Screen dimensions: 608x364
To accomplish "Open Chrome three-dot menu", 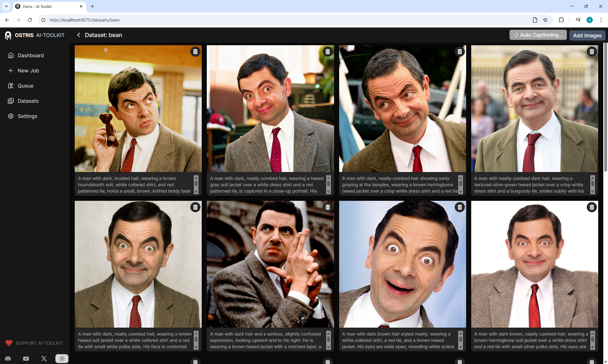I will [x=601, y=20].
